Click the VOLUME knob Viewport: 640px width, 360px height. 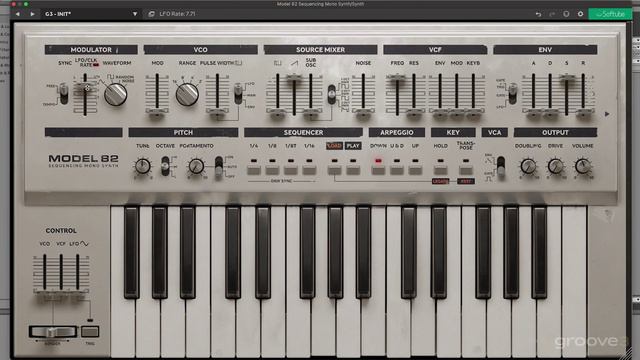[x=582, y=166]
